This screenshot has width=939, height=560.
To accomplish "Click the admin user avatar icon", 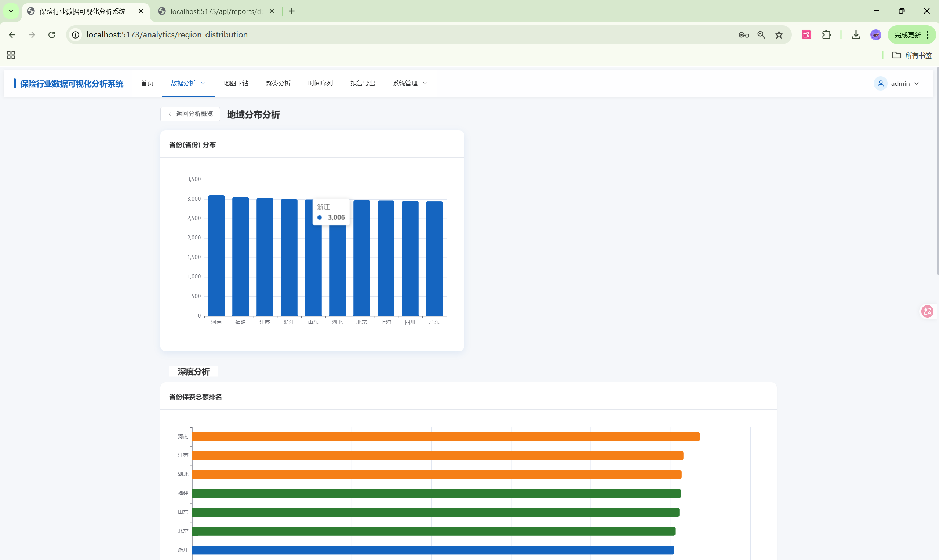I will [881, 83].
